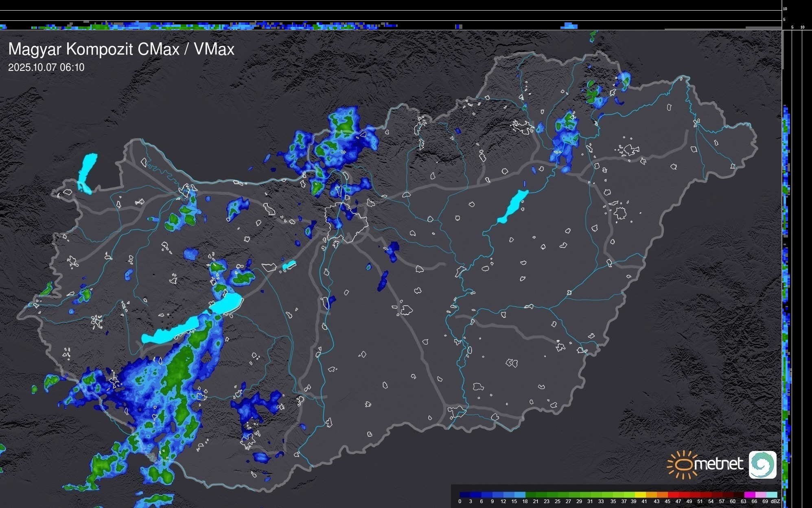Pick the orange 43 dBZ legend swatch
Screen dimensions: 812x508
coord(662,495)
